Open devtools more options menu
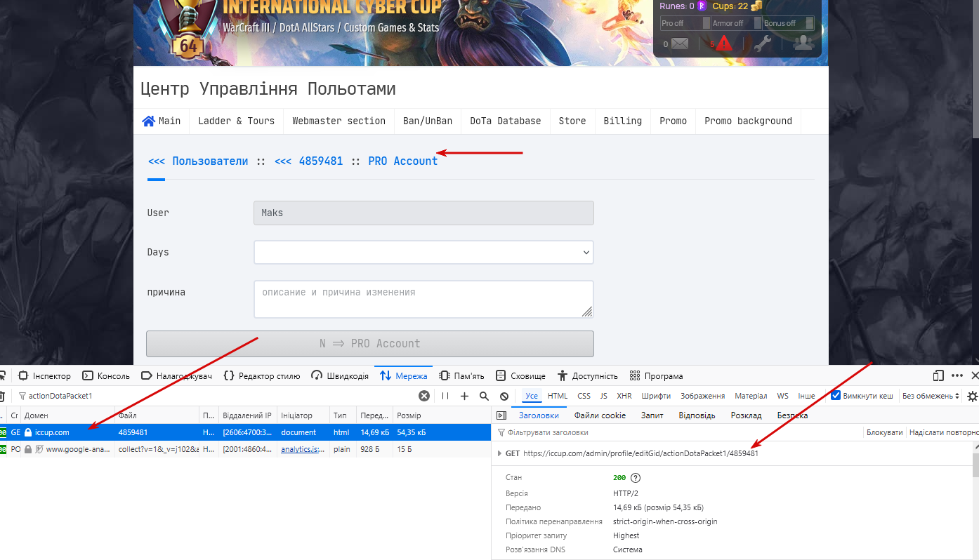979x560 pixels. click(957, 375)
